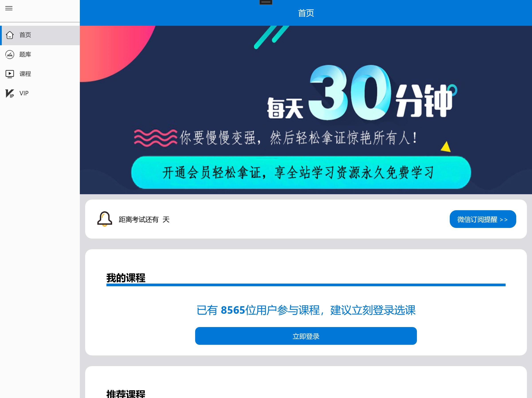Click the 立即登录 button
Screen dimensions: 532x398
pyautogui.click(x=306, y=336)
